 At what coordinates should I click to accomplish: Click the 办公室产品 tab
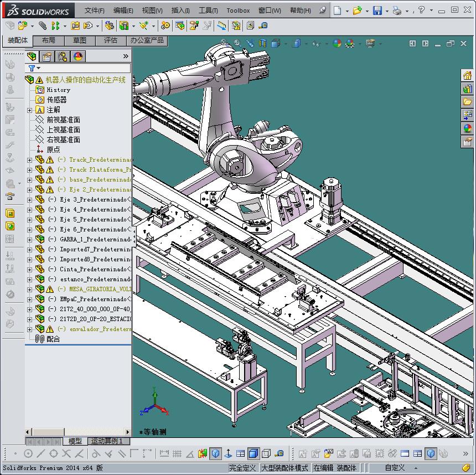pyautogui.click(x=147, y=40)
